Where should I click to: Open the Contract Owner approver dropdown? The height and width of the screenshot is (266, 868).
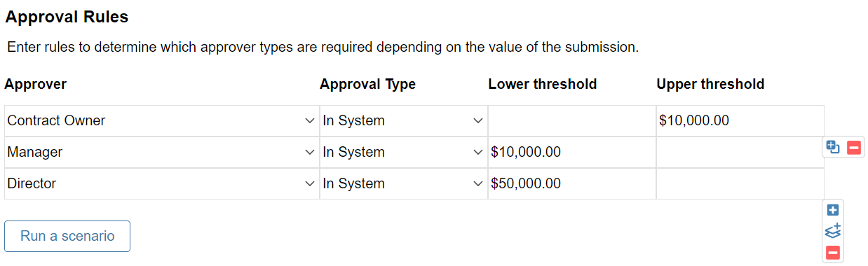pos(161,120)
